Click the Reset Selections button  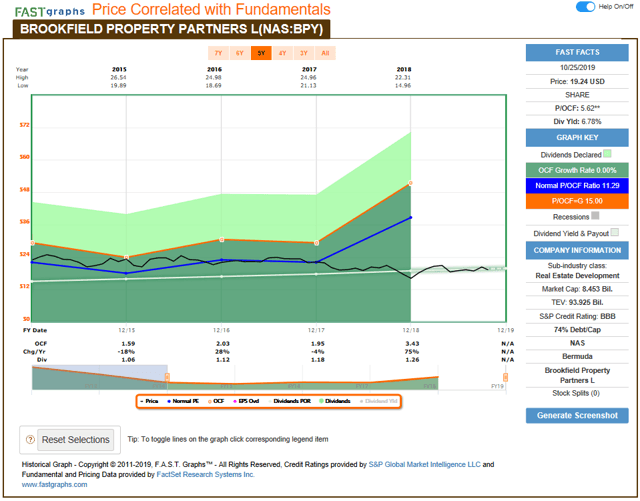[x=76, y=440]
